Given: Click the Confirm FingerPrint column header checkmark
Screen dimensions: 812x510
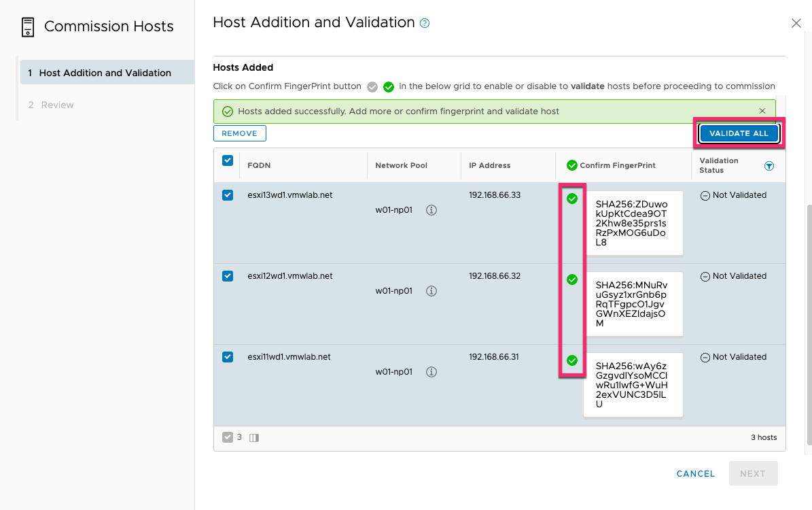Looking at the screenshot, I should 571,165.
